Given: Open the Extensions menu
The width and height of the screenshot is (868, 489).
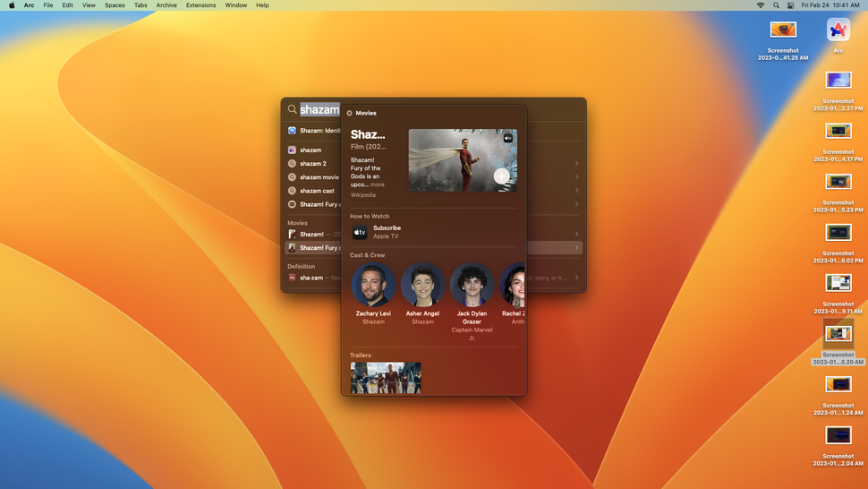Looking at the screenshot, I should click(x=200, y=5).
